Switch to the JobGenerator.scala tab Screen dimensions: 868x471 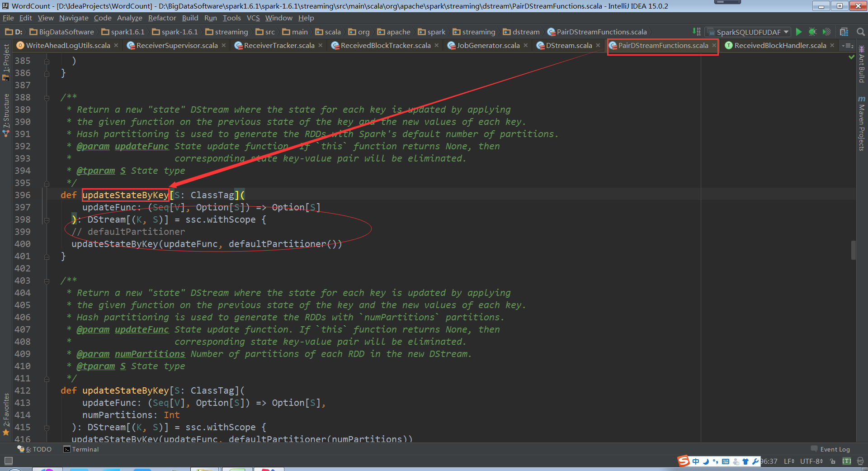click(488, 45)
